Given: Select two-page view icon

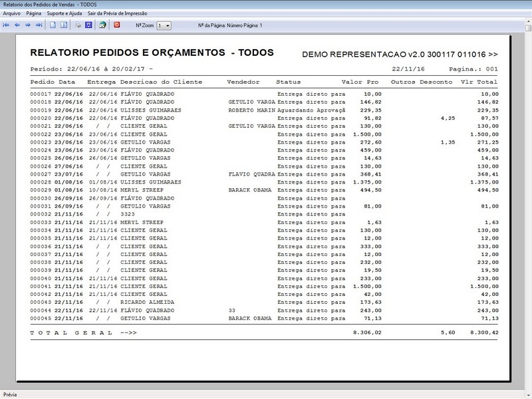Looking at the screenshot, I should pos(64,25).
